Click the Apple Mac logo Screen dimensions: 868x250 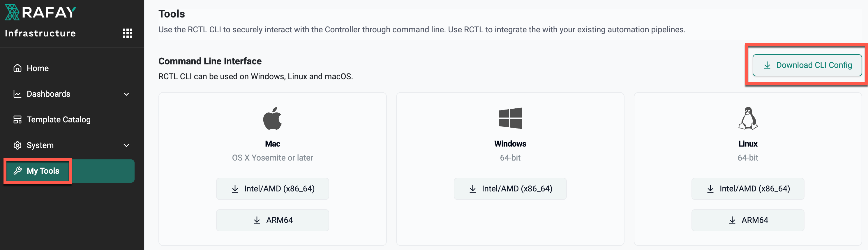[272, 118]
